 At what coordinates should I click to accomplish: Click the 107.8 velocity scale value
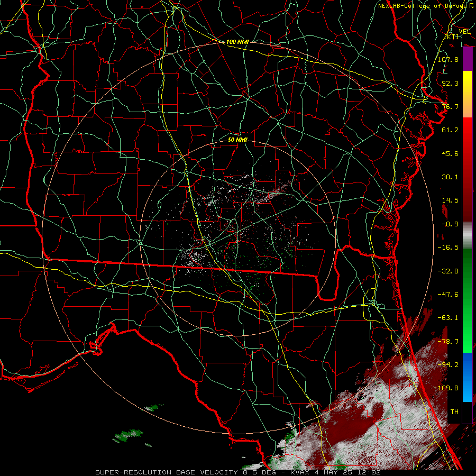click(448, 59)
